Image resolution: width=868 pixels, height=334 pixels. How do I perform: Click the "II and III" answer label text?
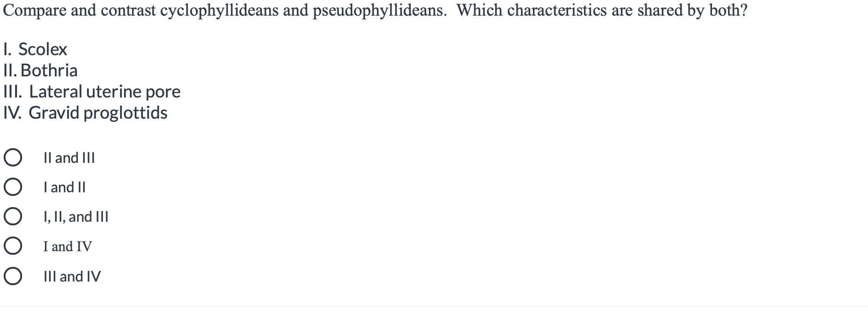(69, 158)
